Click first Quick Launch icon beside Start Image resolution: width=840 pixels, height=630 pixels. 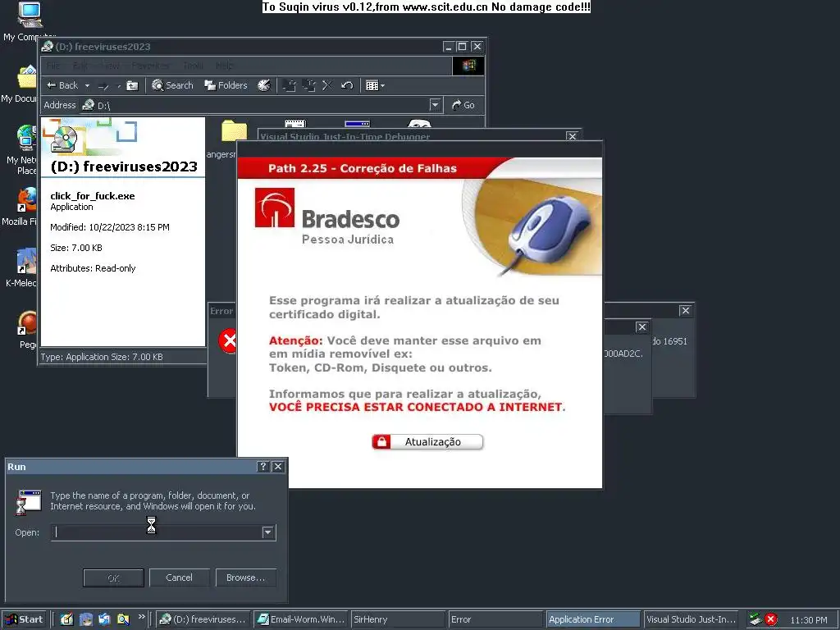tap(66, 619)
